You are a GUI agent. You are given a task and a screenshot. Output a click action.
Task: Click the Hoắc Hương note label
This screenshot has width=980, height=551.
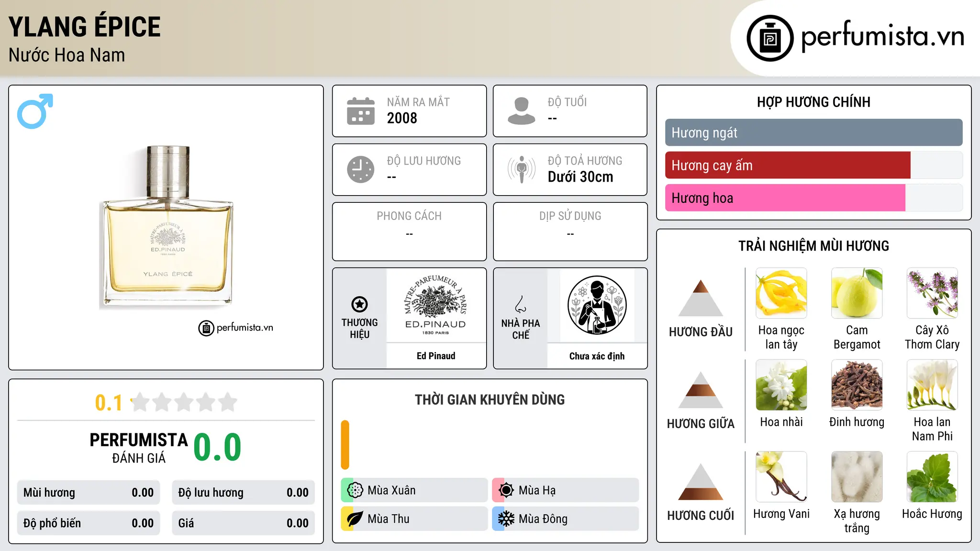pyautogui.click(x=932, y=514)
